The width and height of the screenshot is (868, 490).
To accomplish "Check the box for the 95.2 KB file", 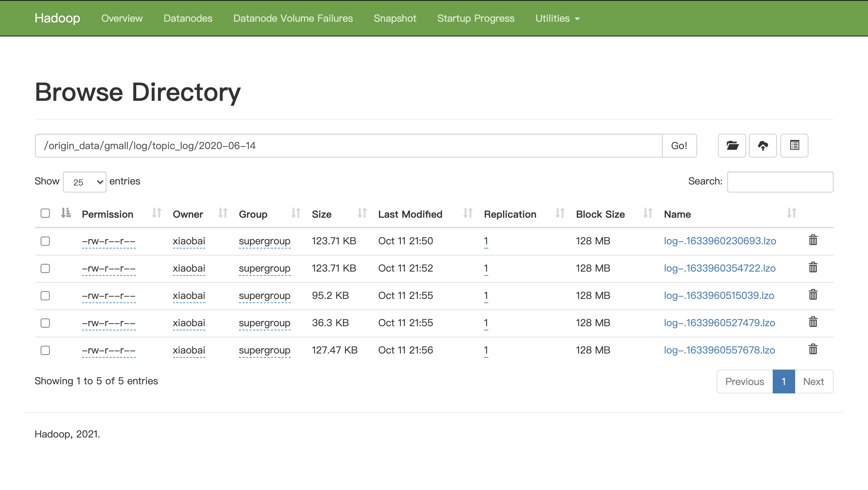I will [x=45, y=296].
